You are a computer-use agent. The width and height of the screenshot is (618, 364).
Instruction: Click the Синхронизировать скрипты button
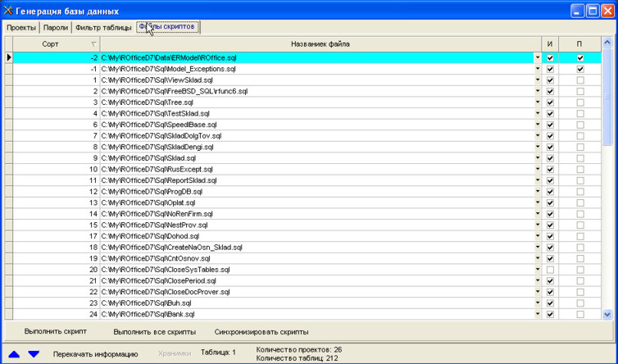[261, 332]
